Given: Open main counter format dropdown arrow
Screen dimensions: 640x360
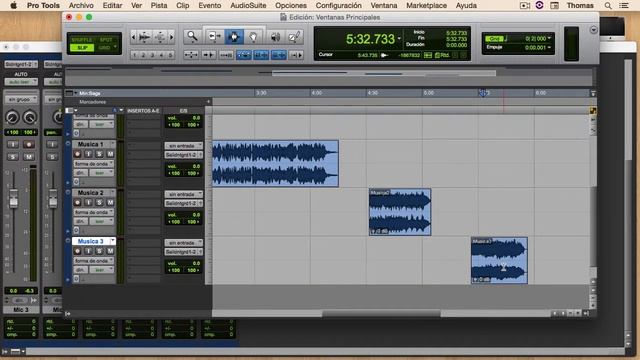Looking at the screenshot, I should [399, 40].
